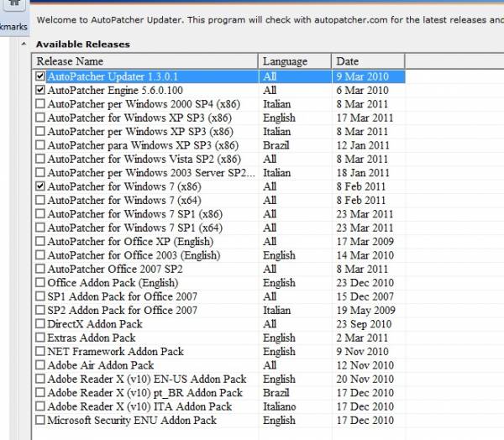Check AutoPatcher Office 2007 SP2 checkbox
Screen dimensions: 504x440
click(x=39, y=269)
